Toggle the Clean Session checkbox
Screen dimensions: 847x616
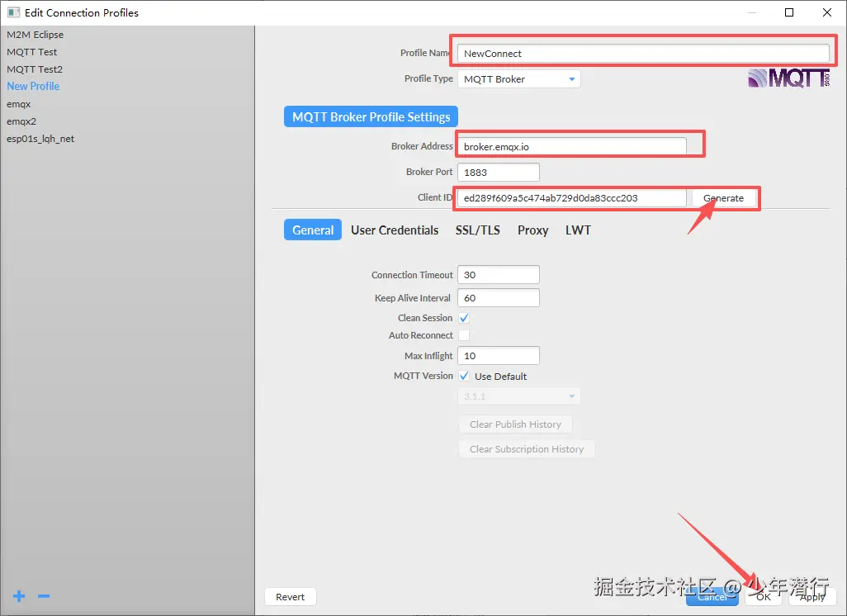pos(464,318)
